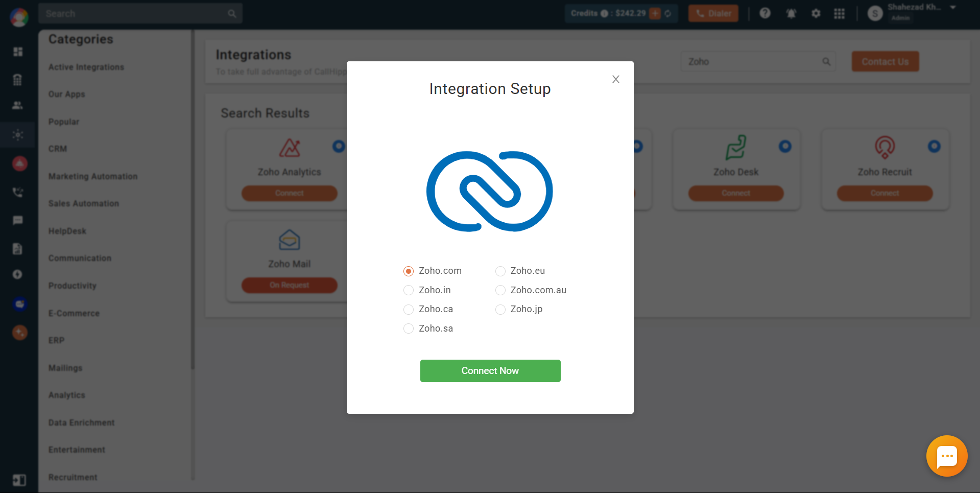Open the users icon in the sidebar
The image size is (980, 493).
pos(18,105)
